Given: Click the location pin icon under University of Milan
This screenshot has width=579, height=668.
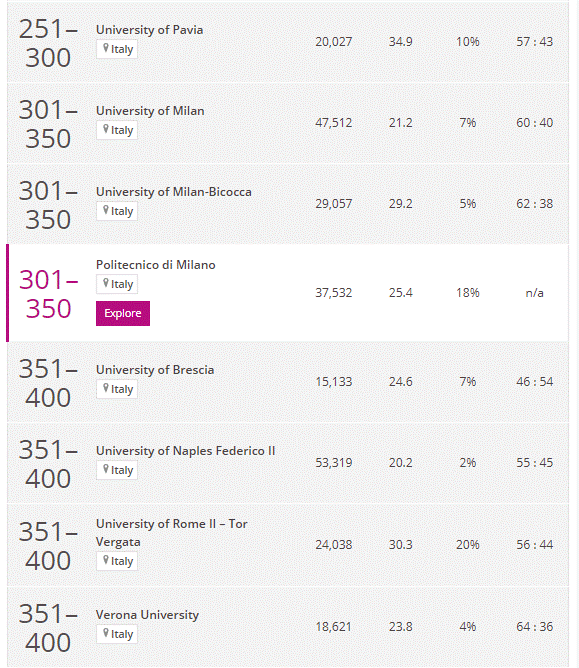Looking at the screenshot, I should [106, 129].
